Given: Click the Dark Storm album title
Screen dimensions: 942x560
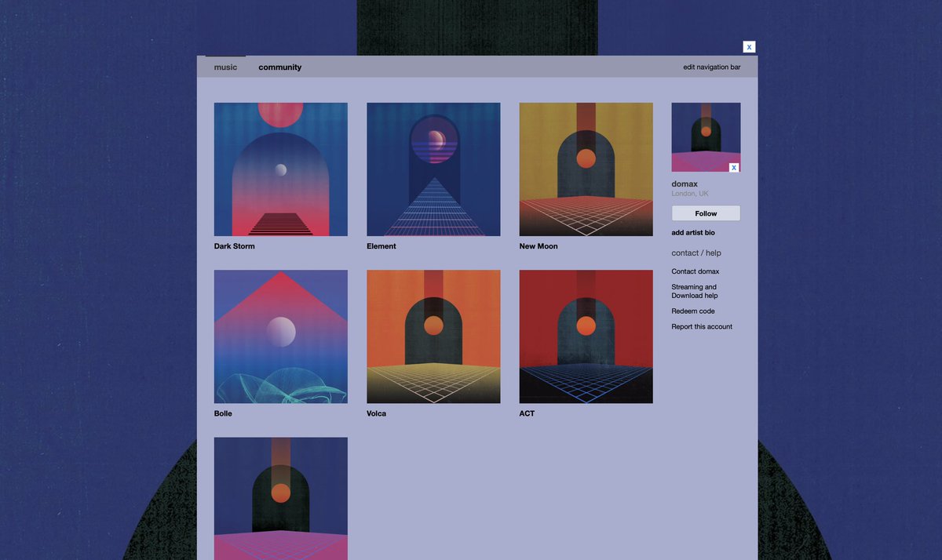Looking at the screenshot, I should point(235,246).
